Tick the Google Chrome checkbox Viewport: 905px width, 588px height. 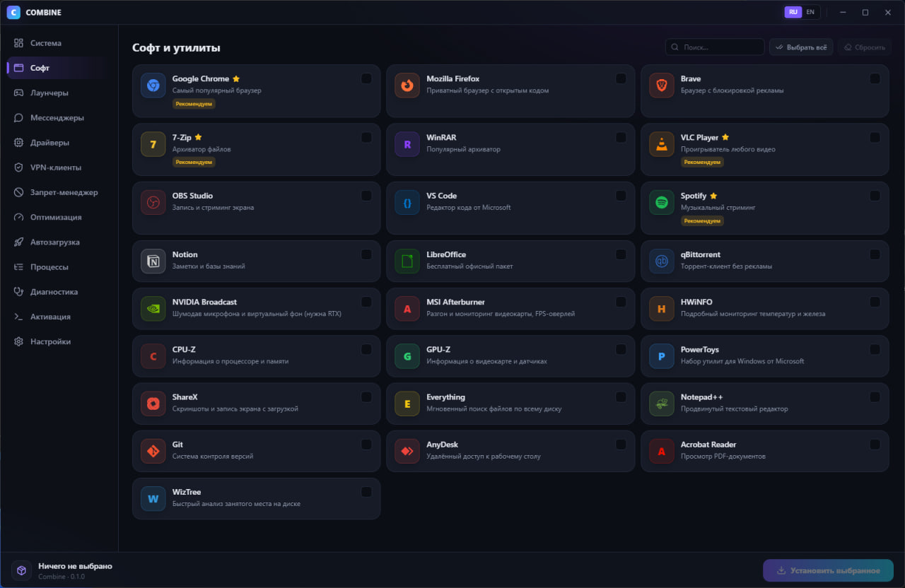366,78
